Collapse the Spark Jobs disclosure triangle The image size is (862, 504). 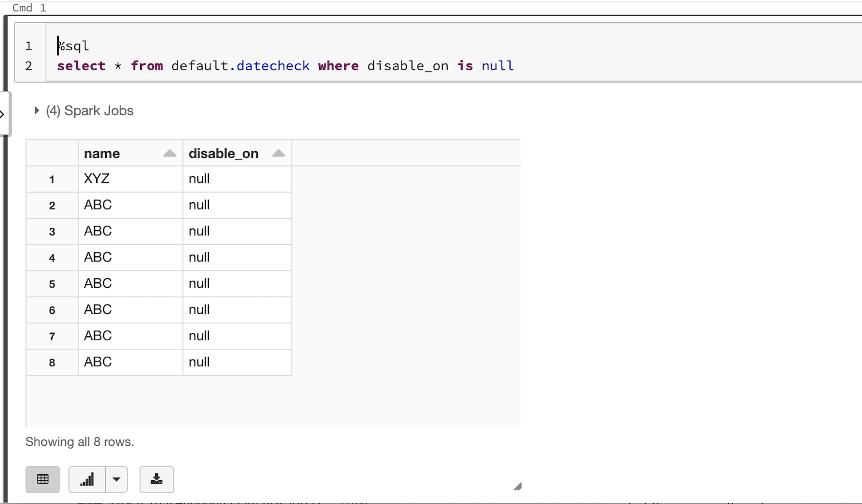click(x=37, y=110)
